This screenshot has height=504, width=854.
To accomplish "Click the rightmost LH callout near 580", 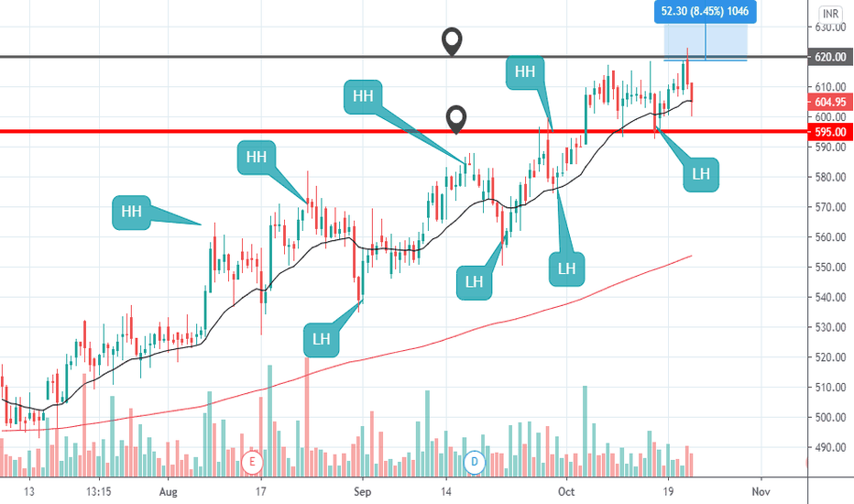I will [x=701, y=174].
